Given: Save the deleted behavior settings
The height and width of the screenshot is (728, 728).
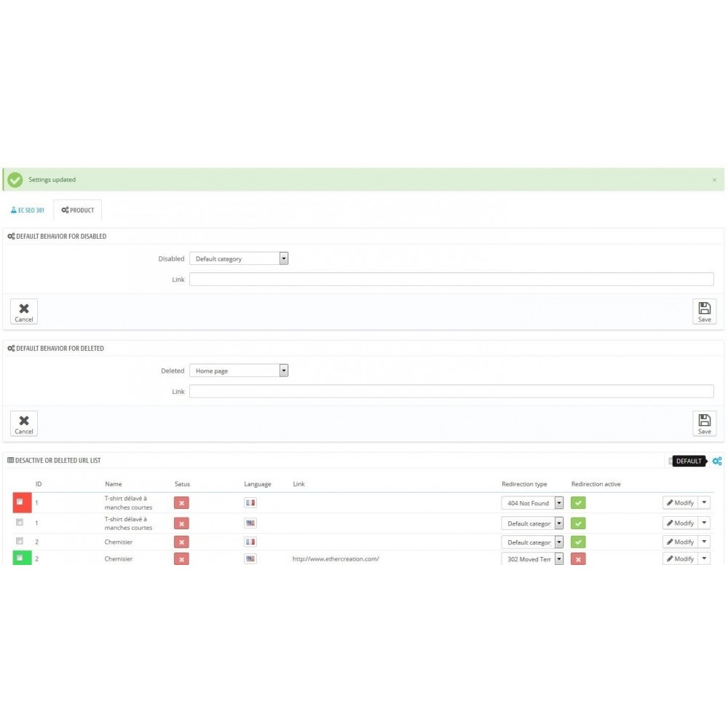Looking at the screenshot, I should pyautogui.click(x=704, y=424).
